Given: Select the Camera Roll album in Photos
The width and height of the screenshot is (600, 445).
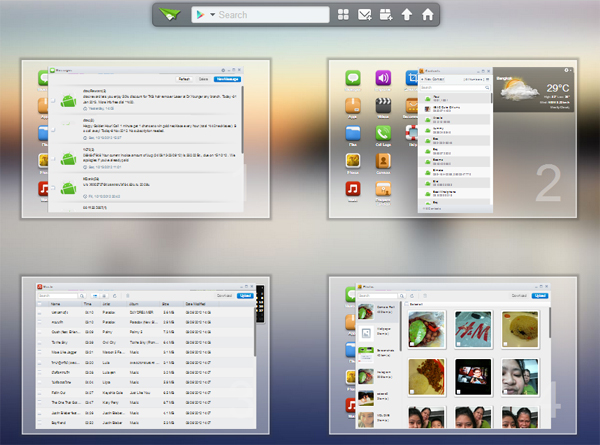Looking at the screenshot, I should (x=378, y=311).
